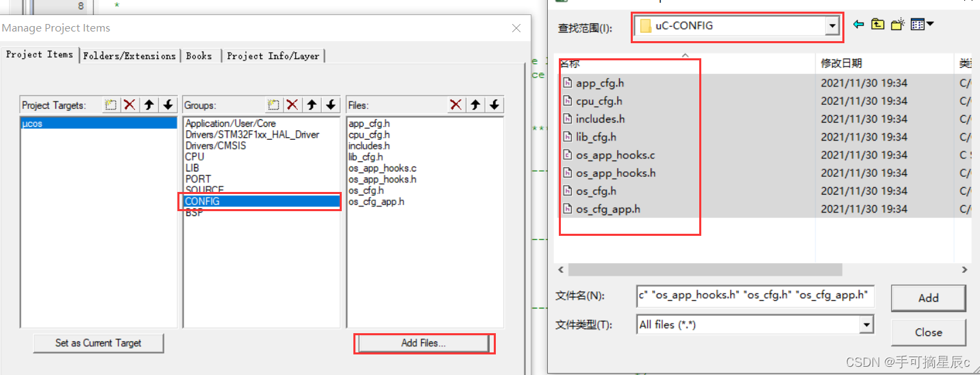Delete file using red X in Files header

[455, 105]
